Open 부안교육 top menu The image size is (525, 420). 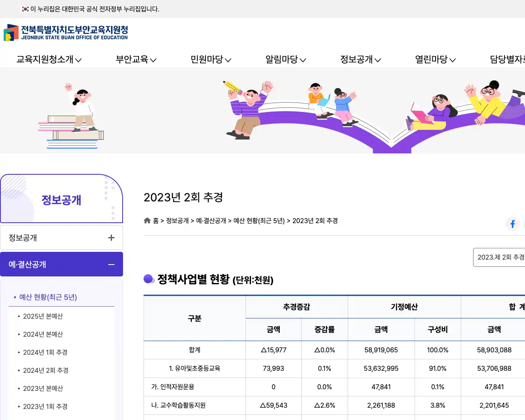click(136, 59)
